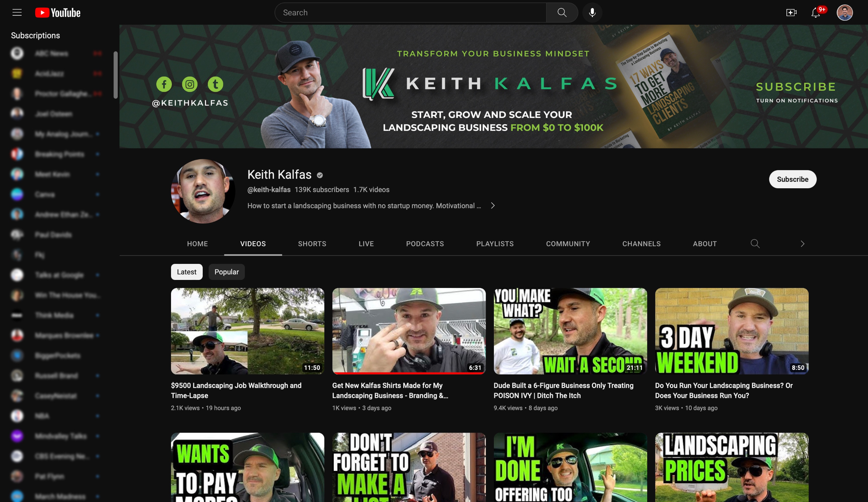This screenshot has width=868, height=502.
Task: Click the Tumblr icon in banner
Action: point(216,84)
